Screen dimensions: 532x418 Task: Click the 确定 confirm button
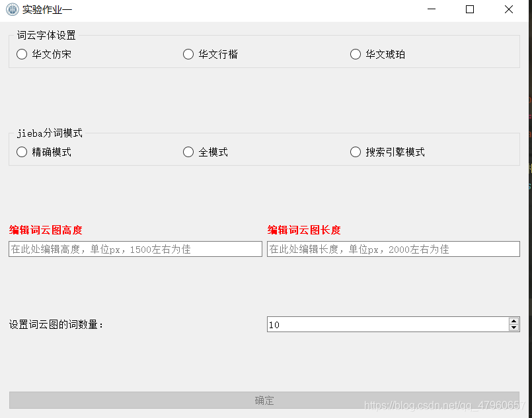click(264, 400)
